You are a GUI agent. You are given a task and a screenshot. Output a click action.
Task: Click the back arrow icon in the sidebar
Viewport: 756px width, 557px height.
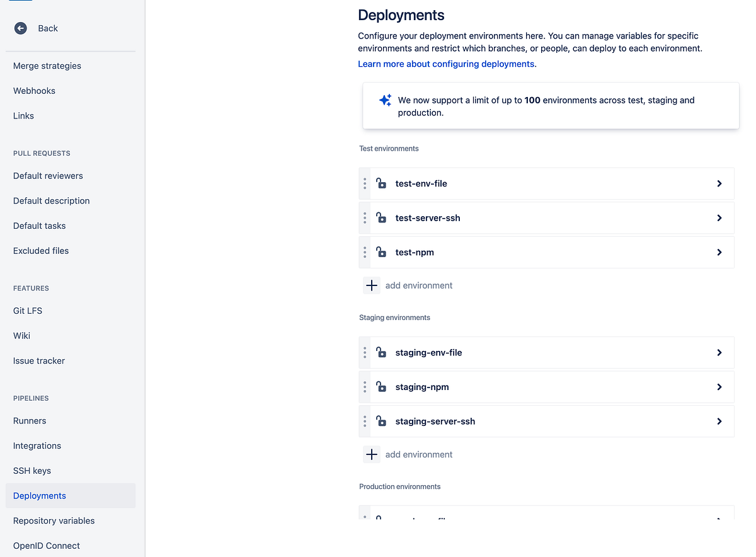(20, 28)
